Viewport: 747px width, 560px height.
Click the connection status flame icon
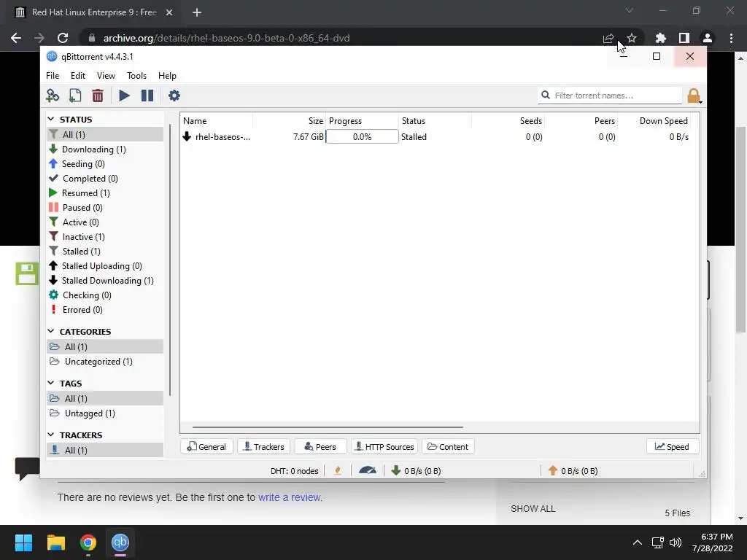point(338,471)
